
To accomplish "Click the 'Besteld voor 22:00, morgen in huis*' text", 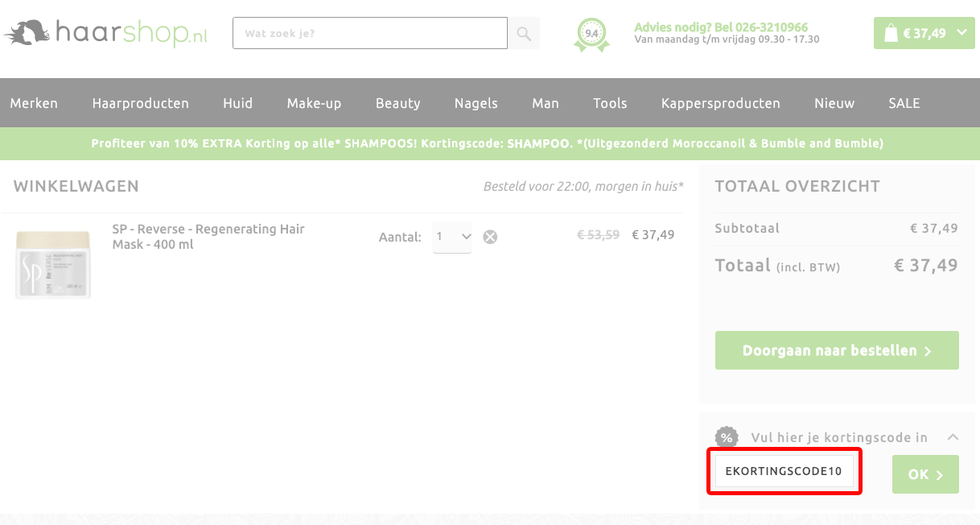I will pos(583,187).
